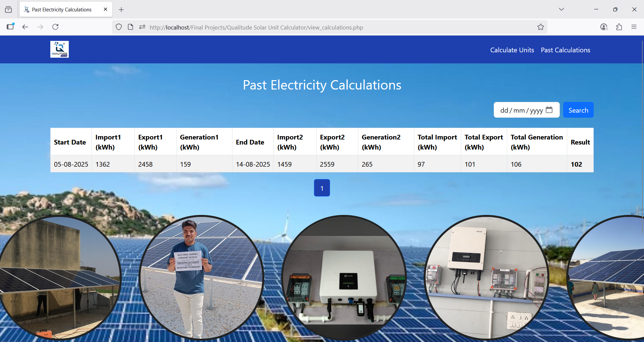Bookmark this page with star icon
The height and width of the screenshot is (342, 644).
click(540, 27)
